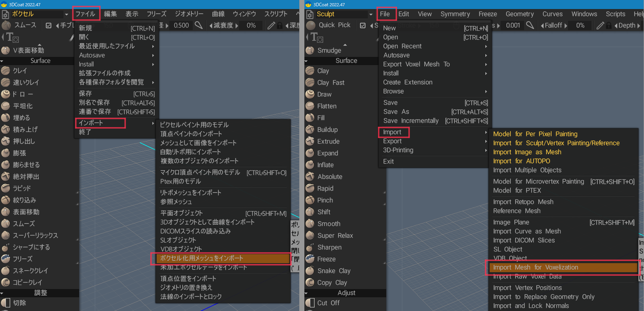Select Save Incrementally from the File menu

435,120
